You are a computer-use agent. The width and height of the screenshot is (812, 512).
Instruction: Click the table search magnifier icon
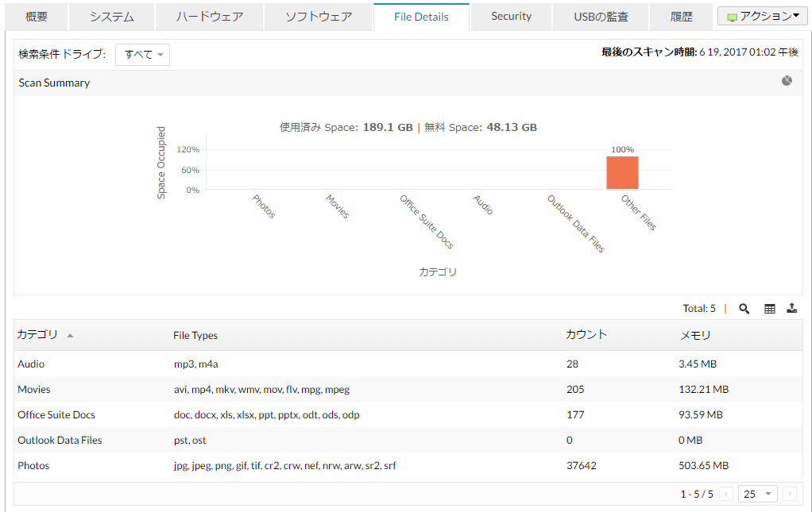(744, 309)
